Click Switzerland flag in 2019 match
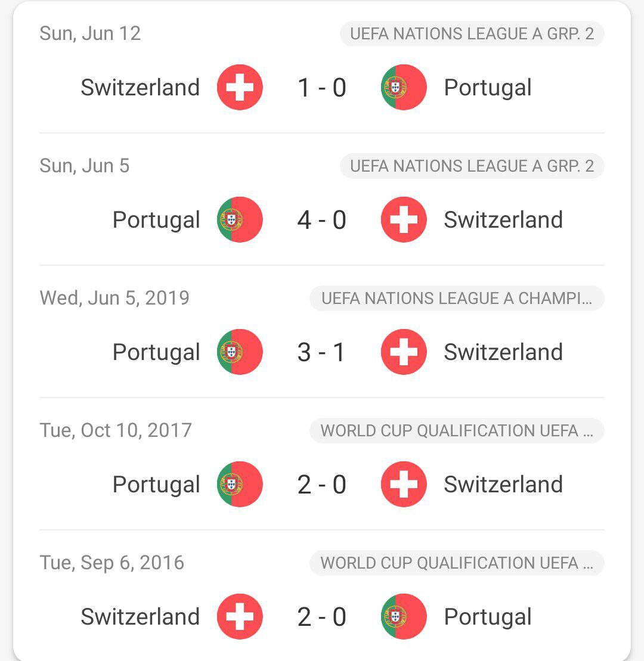 pos(404,352)
